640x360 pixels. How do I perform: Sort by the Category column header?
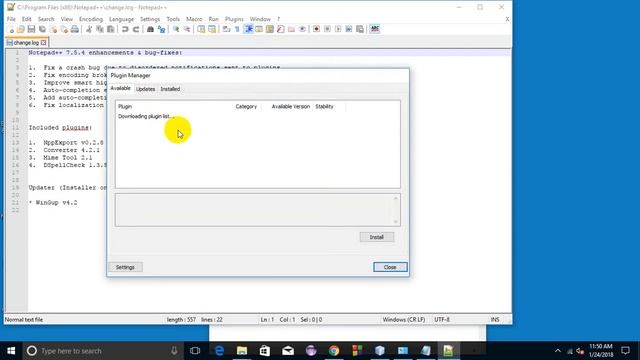coord(246,107)
